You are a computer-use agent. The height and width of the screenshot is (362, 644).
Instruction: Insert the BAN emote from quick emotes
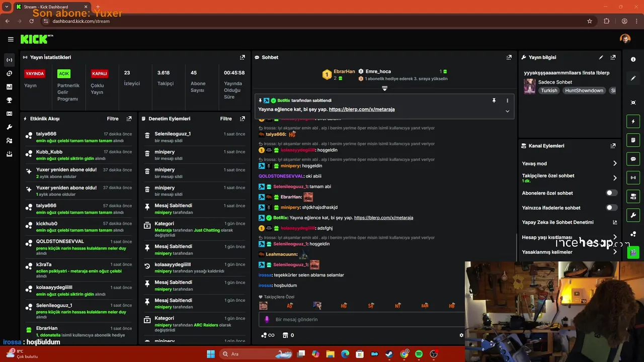click(x=425, y=305)
